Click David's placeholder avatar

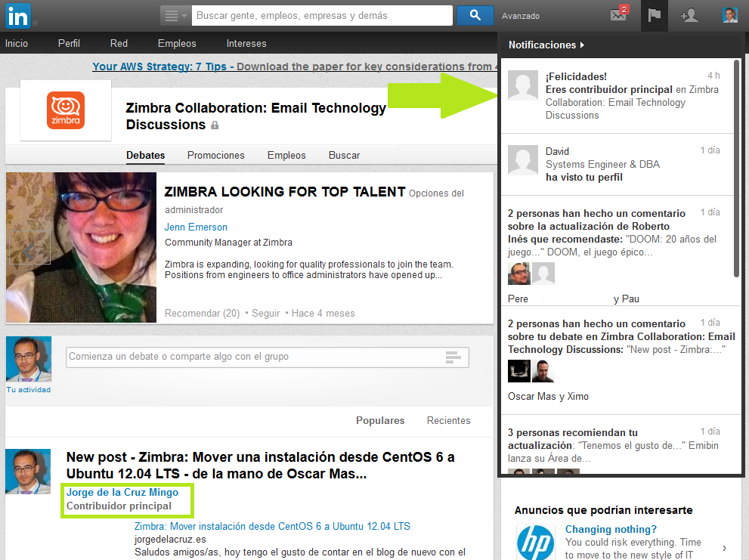pyautogui.click(x=523, y=160)
